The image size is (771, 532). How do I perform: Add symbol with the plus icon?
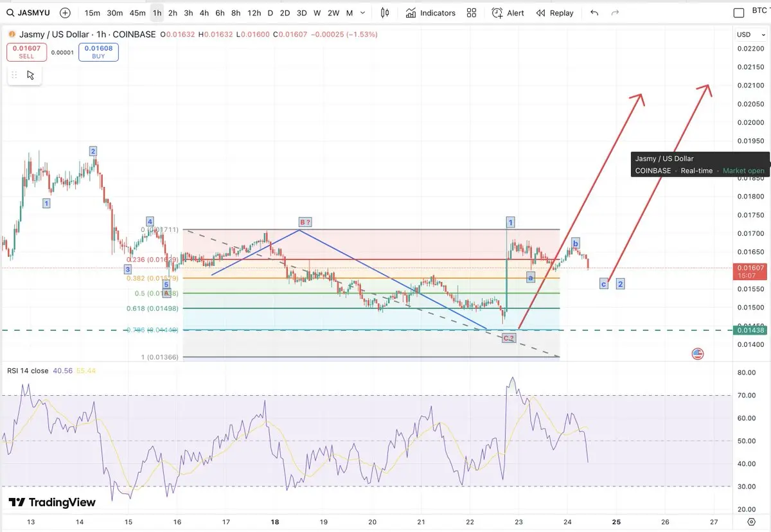66,13
